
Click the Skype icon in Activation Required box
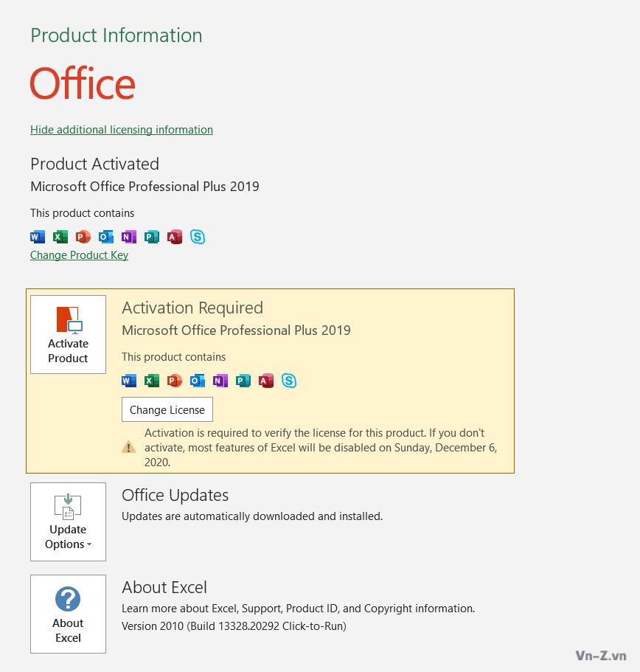coord(289,381)
